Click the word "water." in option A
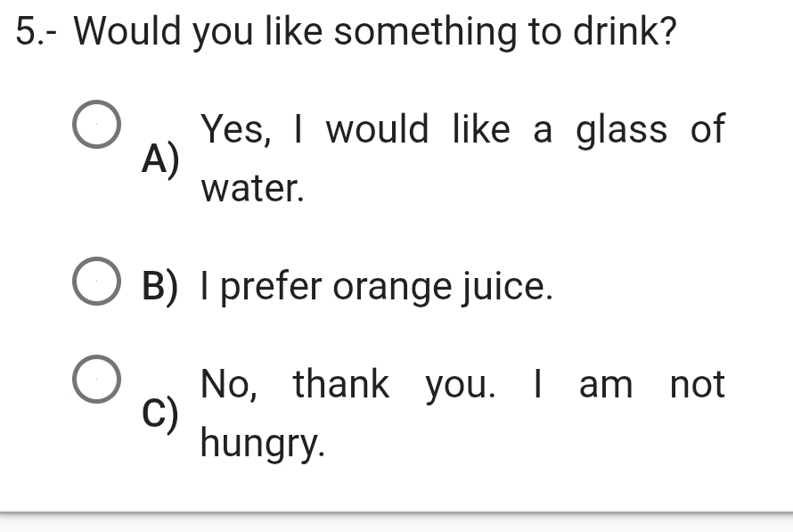793x532 pixels. point(253,188)
